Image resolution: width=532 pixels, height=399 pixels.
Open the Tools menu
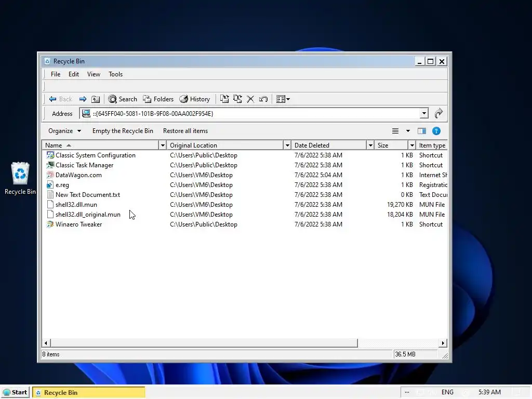(x=116, y=74)
